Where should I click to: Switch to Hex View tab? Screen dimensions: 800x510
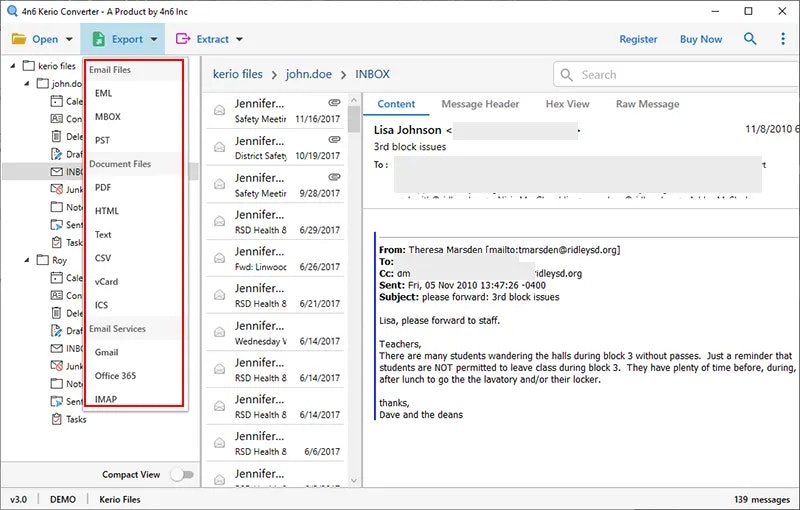tap(567, 104)
